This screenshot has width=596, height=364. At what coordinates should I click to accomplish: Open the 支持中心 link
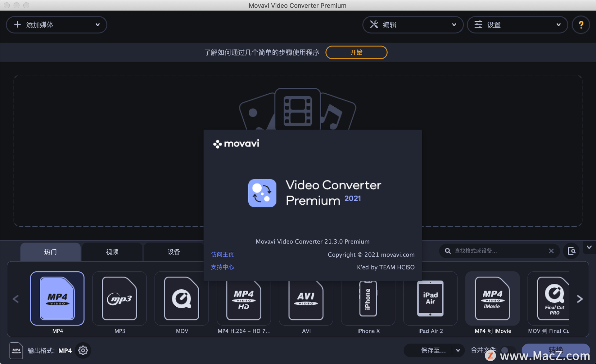coord(222,267)
